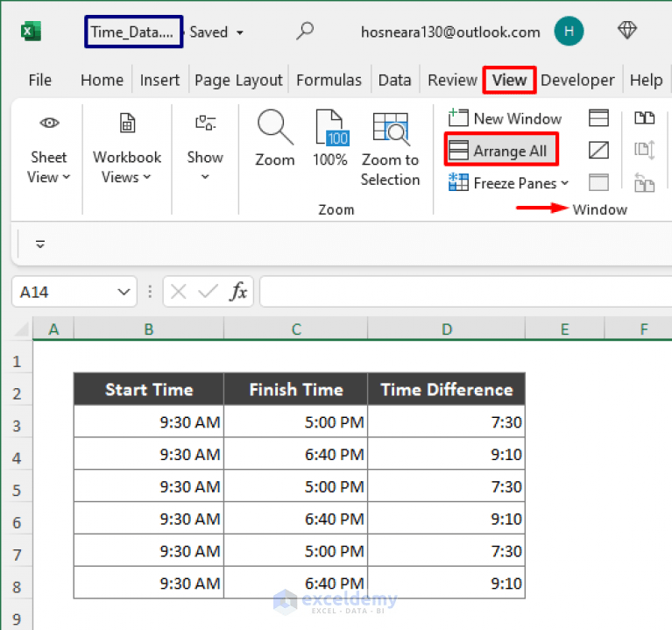The width and height of the screenshot is (672, 630).
Task: Click the Start Time header cell
Action: 149,389
